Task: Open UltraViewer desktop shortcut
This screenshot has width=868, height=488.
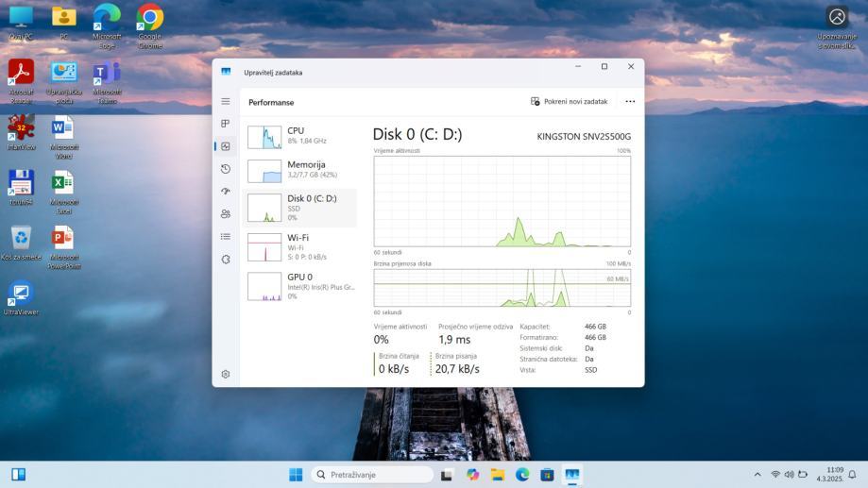Action: click(21, 297)
